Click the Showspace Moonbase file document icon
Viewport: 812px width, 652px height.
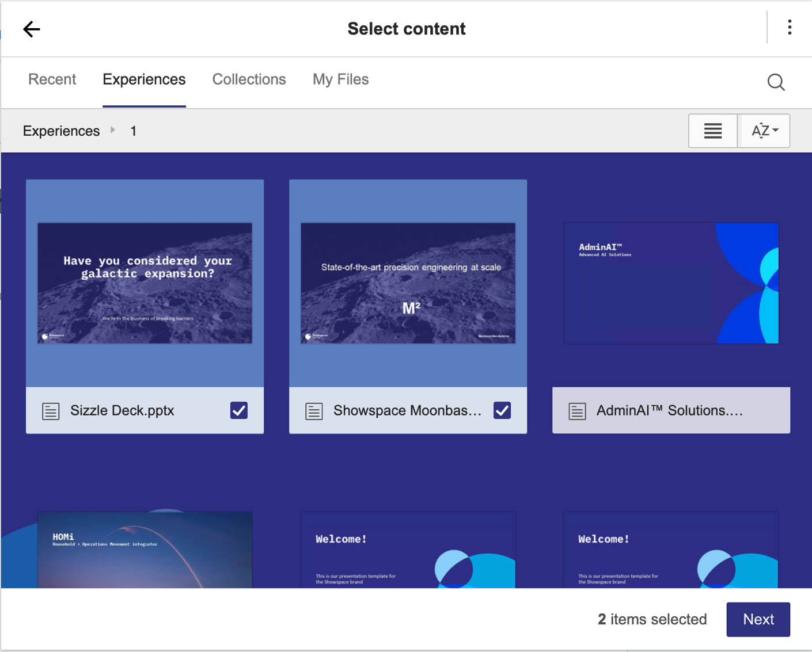(x=314, y=411)
